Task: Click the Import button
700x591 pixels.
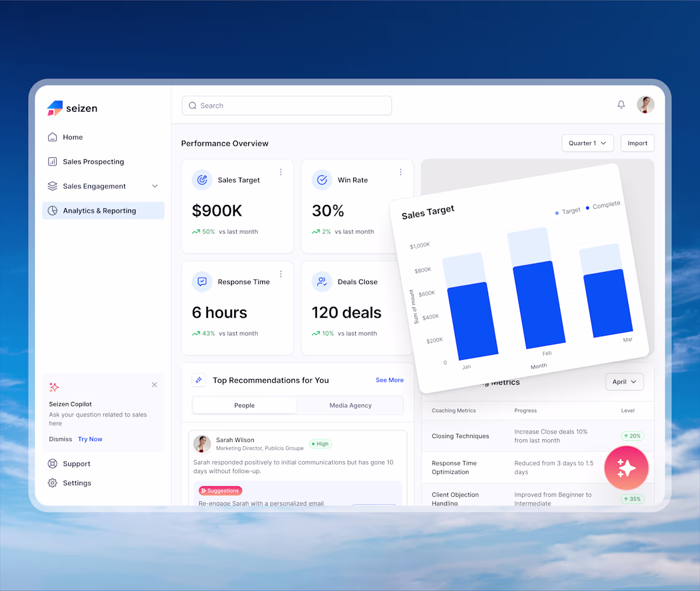Action: point(638,143)
